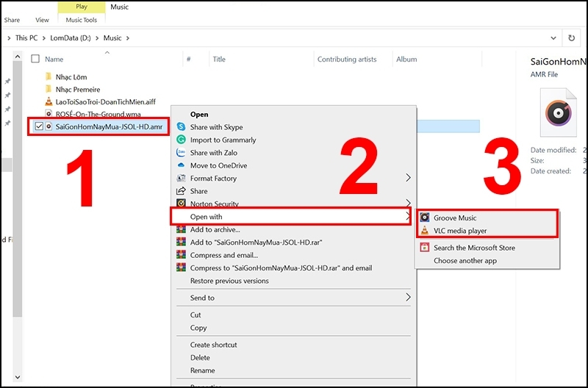Choose Rename from the context menu
The width and height of the screenshot is (588, 388).
tap(203, 370)
